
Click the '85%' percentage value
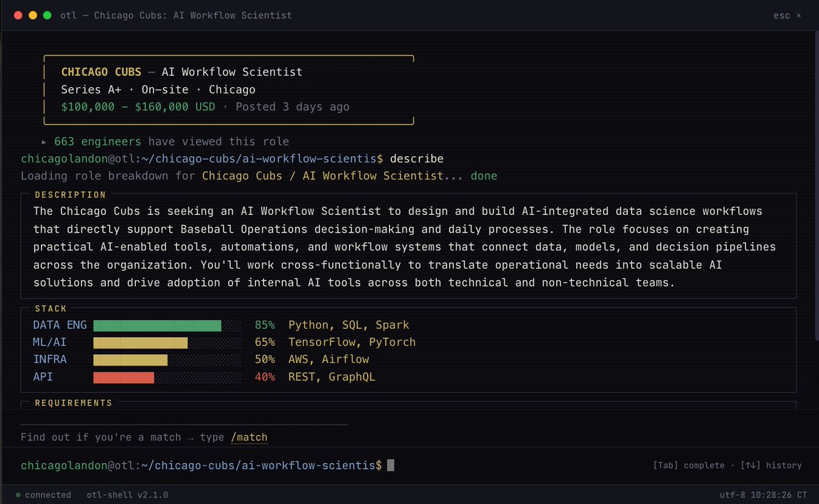[x=265, y=325]
